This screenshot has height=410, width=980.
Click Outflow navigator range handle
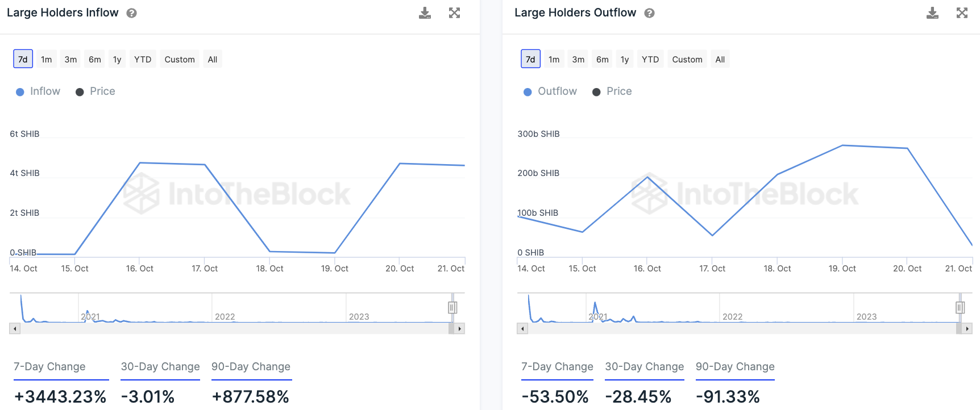pos(960,308)
